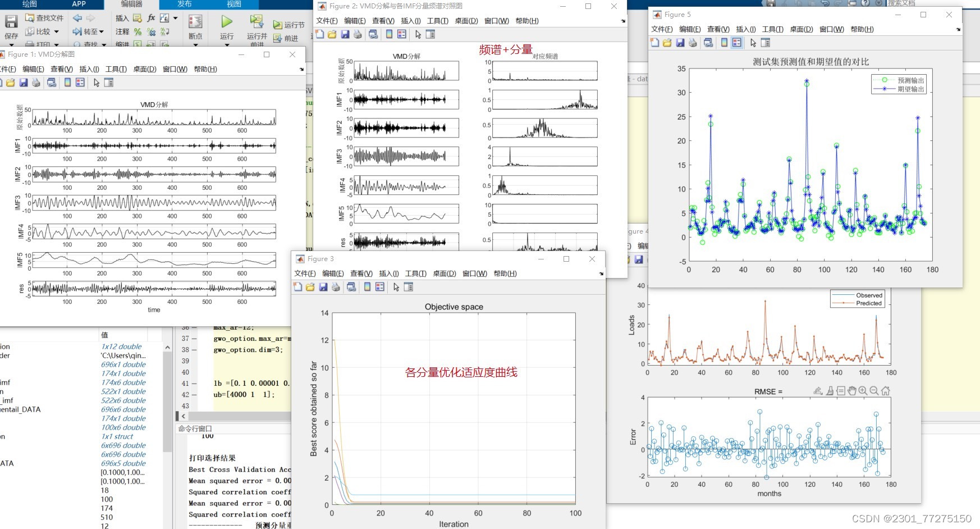Toggle the zoom-in magnifier above the RMSE plot
This screenshot has height=529, width=980.
(x=862, y=391)
